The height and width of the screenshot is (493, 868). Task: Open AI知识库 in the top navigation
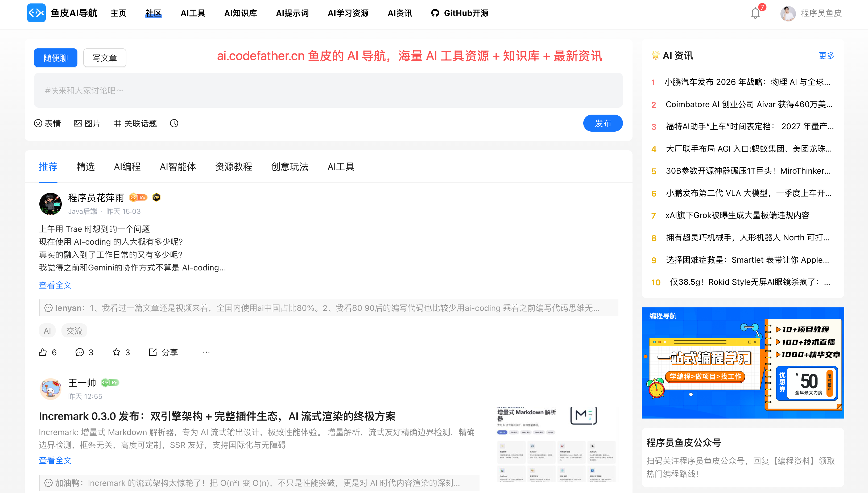coord(240,13)
